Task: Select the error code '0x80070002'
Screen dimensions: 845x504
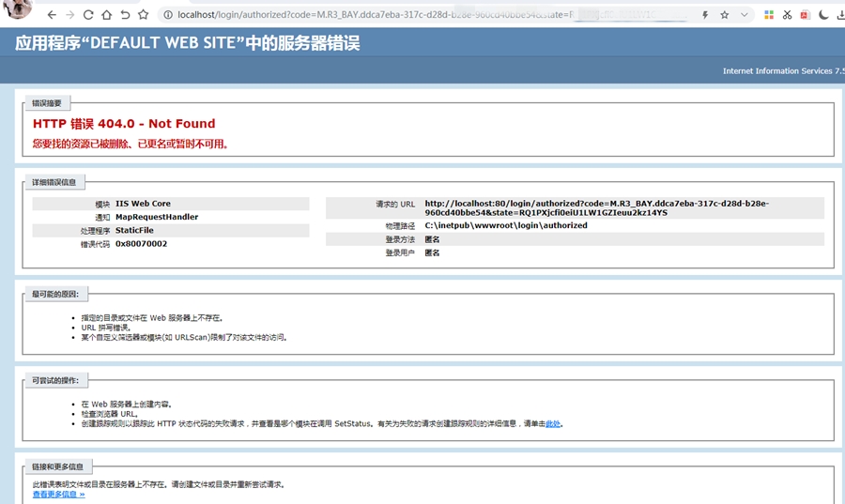Action: tap(141, 244)
